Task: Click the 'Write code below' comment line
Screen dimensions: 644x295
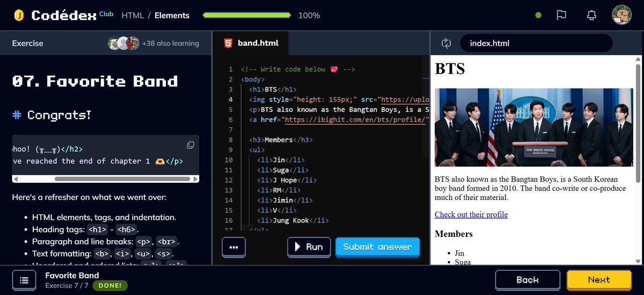Action: pos(298,69)
